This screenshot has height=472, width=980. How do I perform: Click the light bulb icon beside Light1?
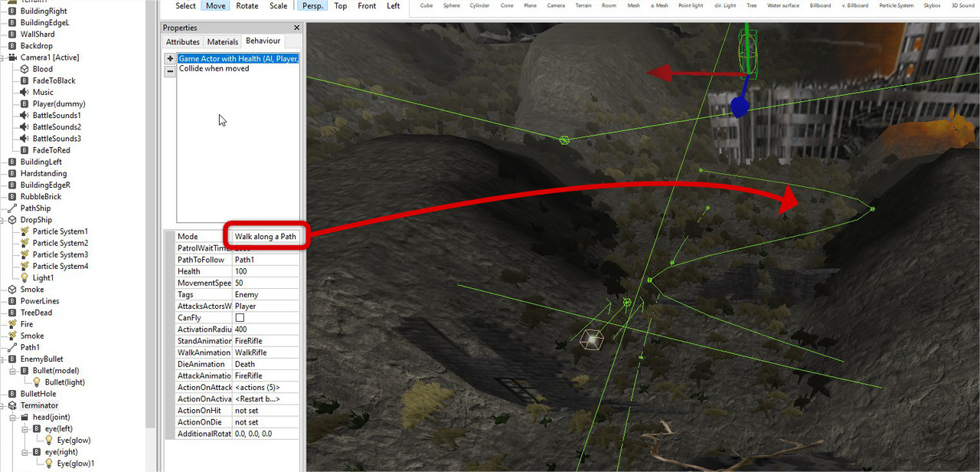click(x=24, y=278)
